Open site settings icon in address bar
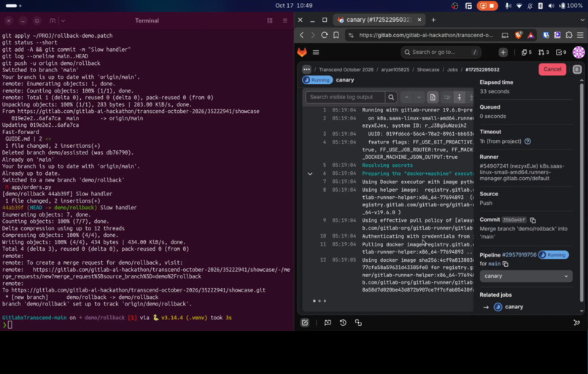This screenshot has width=588, height=374. [351, 35]
